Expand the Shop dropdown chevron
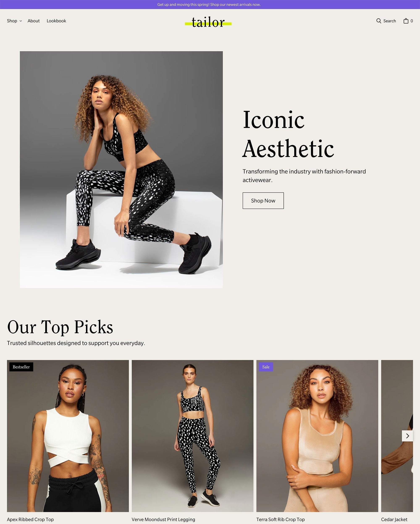 [21, 21]
